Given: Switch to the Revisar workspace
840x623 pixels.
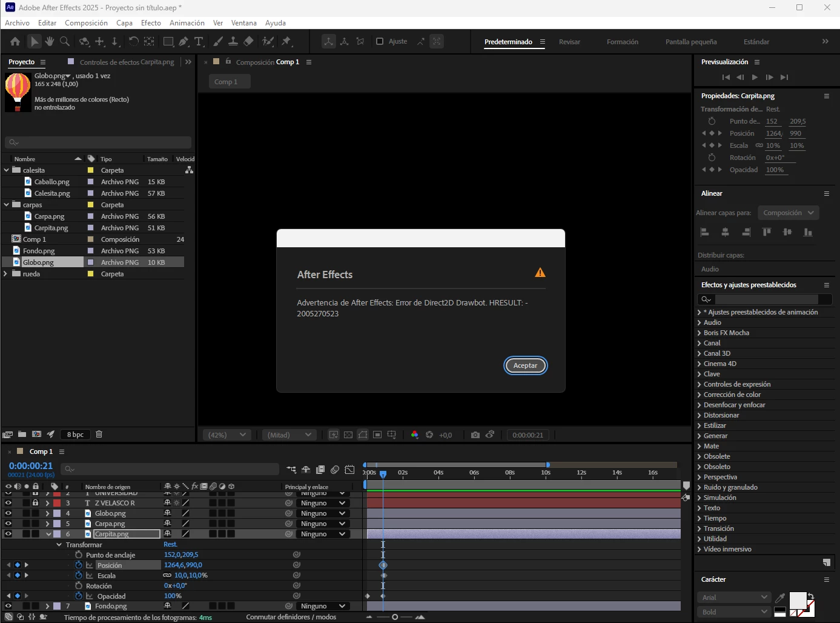Looking at the screenshot, I should (x=569, y=42).
